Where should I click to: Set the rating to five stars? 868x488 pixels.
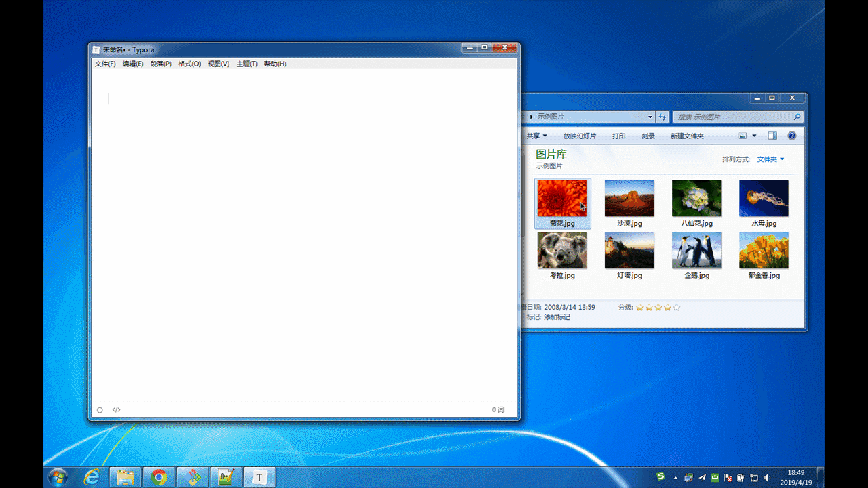pos(675,307)
